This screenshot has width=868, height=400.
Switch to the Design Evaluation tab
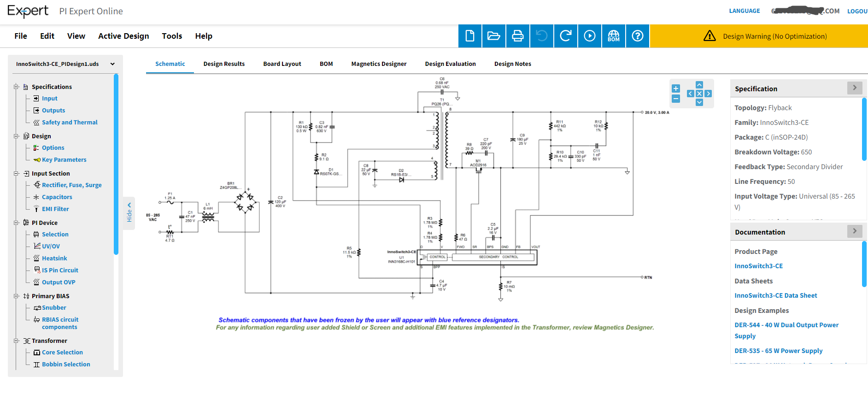click(x=450, y=64)
